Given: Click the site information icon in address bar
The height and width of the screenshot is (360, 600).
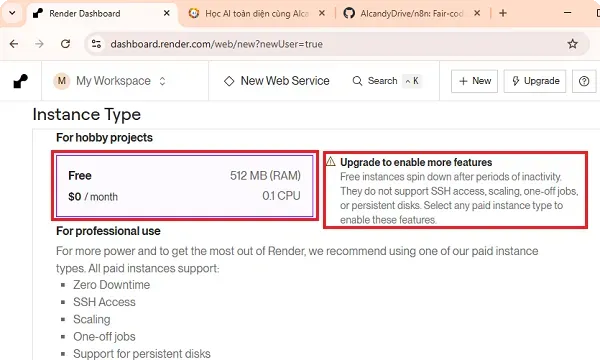Looking at the screenshot, I should 96,44.
